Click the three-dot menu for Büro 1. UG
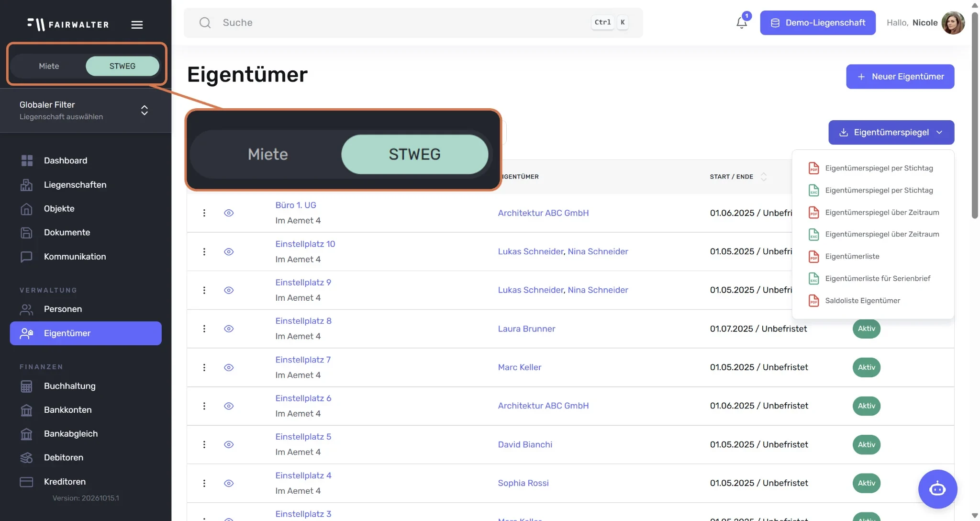Screen dimensions: 980x521 pos(204,213)
